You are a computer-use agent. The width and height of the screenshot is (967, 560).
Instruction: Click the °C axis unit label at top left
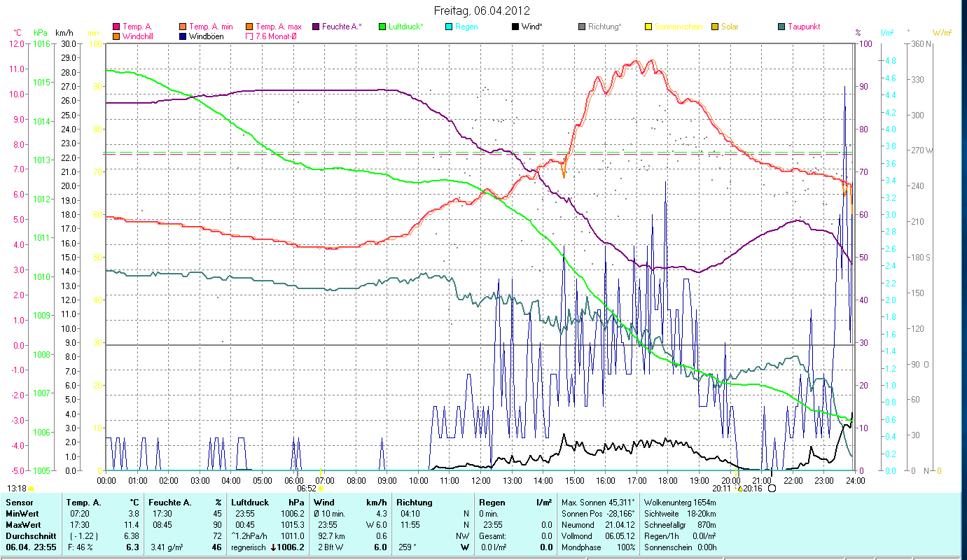[x=18, y=32]
